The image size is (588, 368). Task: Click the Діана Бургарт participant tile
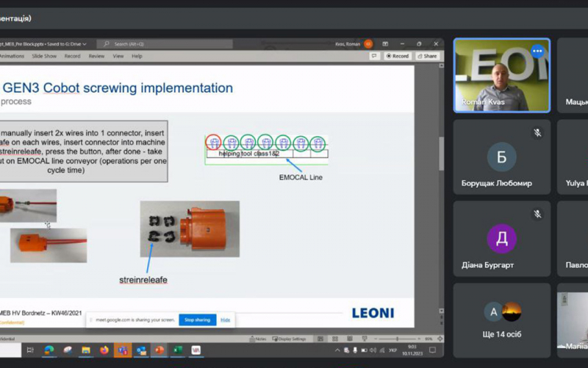coord(502,238)
